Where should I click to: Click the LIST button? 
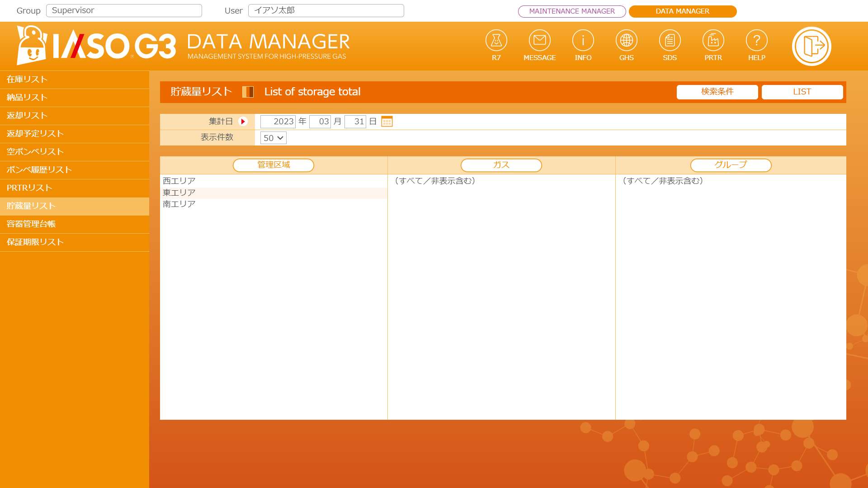[802, 92]
